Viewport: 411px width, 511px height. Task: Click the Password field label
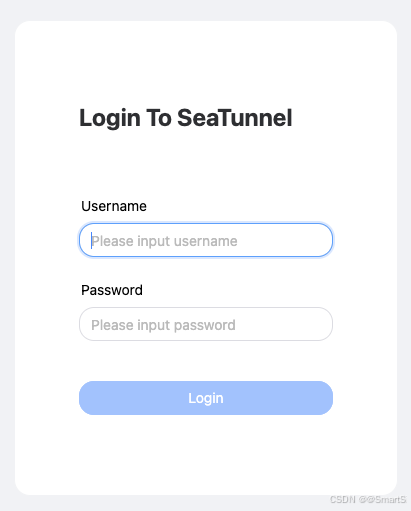click(x=112, y=290)
